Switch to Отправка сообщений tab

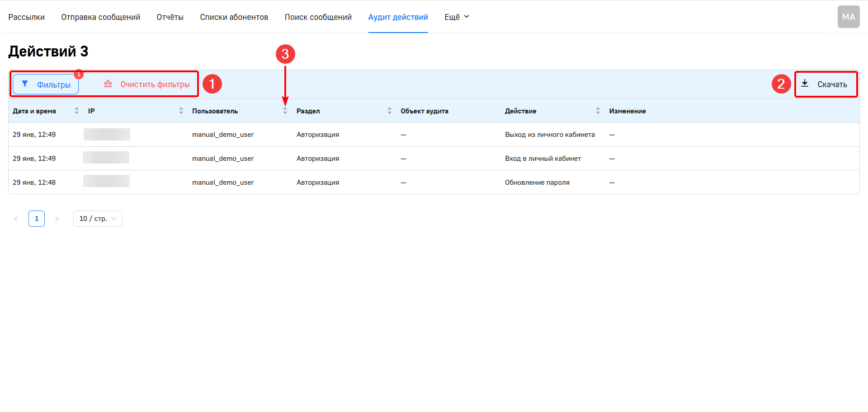100,17
